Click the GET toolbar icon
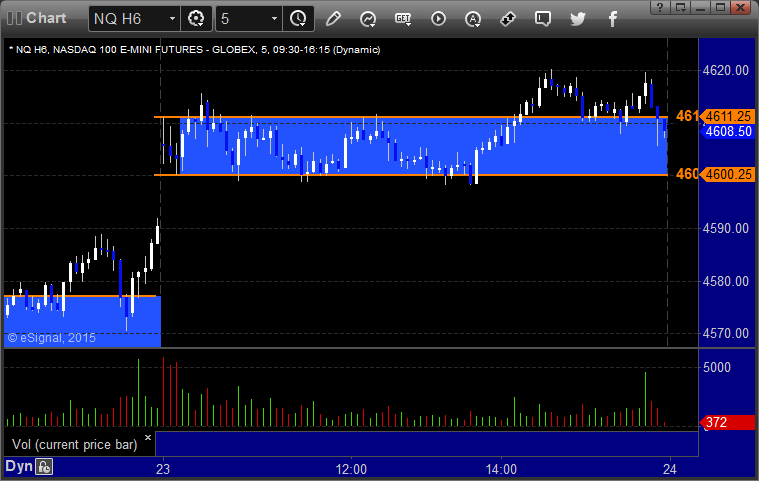 (403, 19)
